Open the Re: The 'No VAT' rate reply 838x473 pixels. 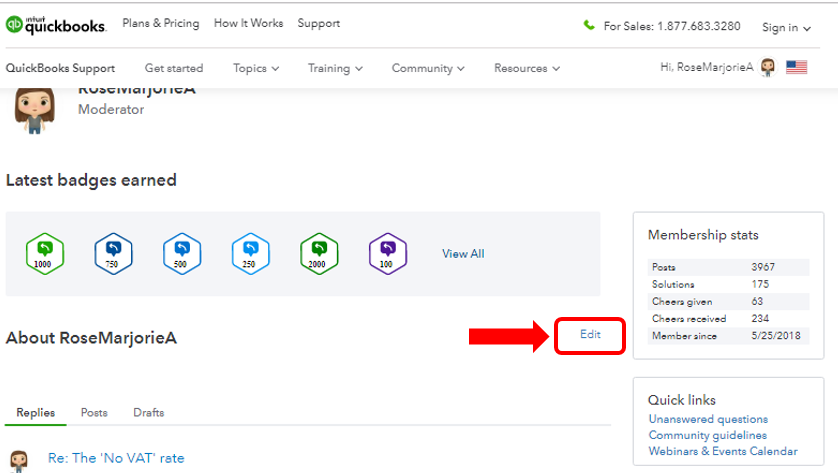click(116, 458)
